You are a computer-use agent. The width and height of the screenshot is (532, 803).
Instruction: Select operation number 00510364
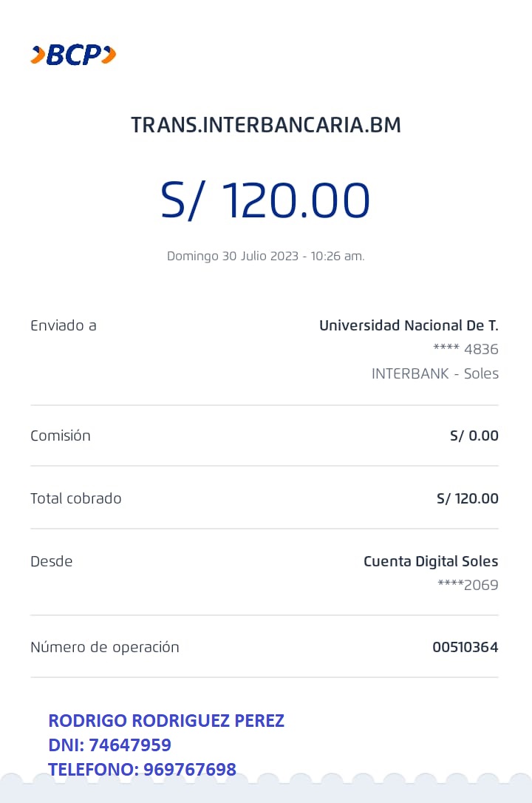465,647
